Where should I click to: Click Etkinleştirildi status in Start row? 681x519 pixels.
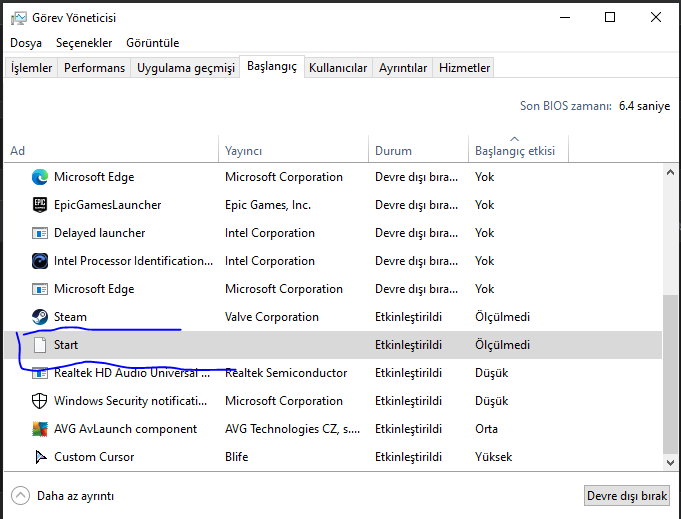click(x=408, y=345)
